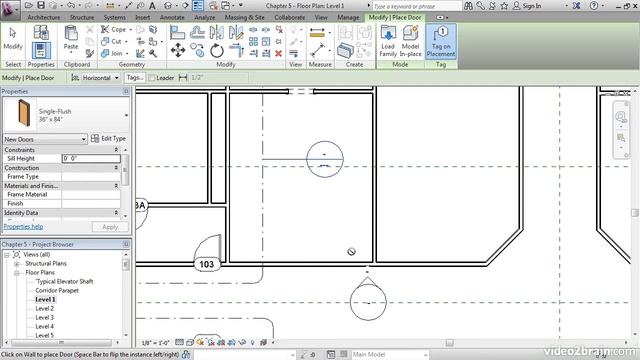Click the red Delete icon
Screen dimensions: 640x360
(278, 53)
